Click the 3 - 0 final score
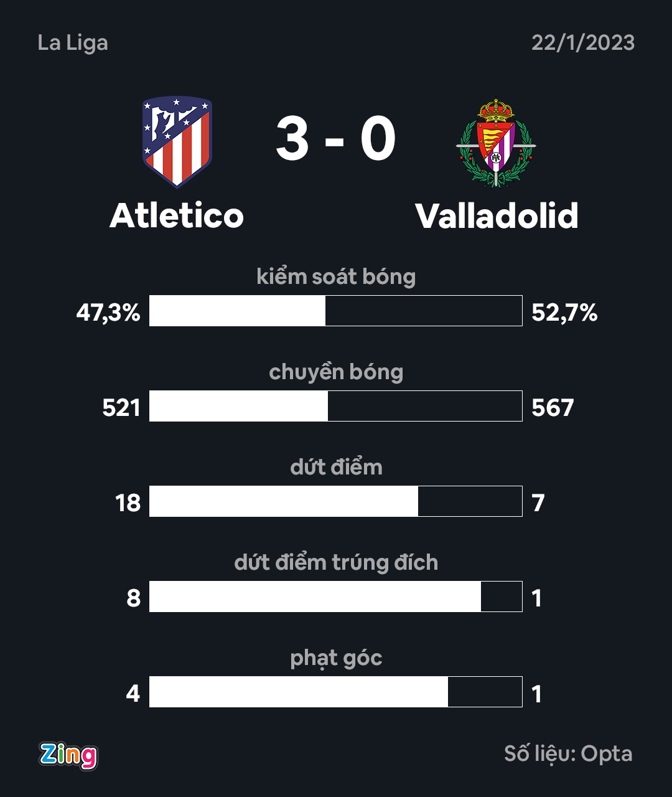 pos(335,140)
